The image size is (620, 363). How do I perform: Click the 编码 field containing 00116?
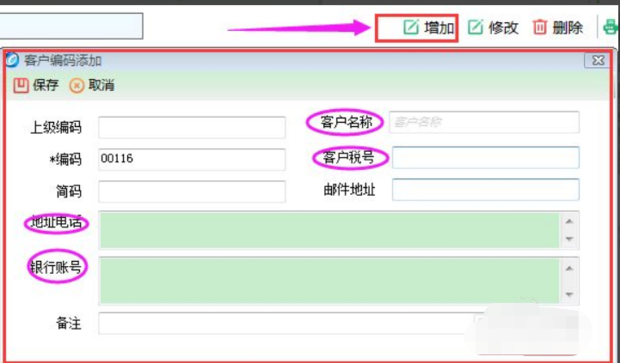tap(192, 159)
